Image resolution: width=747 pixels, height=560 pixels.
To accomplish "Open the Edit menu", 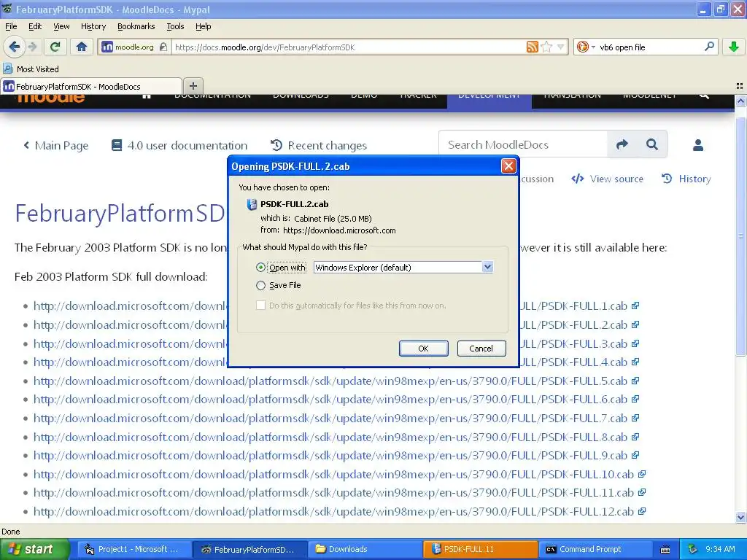I will pyautogui.click(x=35, y=26).
